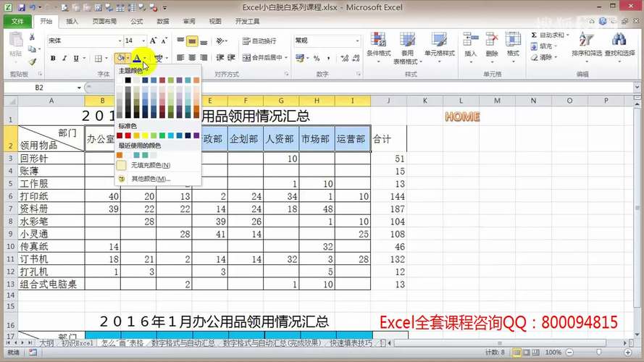644x362 pixels.
Task: Click the 自动换行 wrap text button
Action: click(259, 41)
